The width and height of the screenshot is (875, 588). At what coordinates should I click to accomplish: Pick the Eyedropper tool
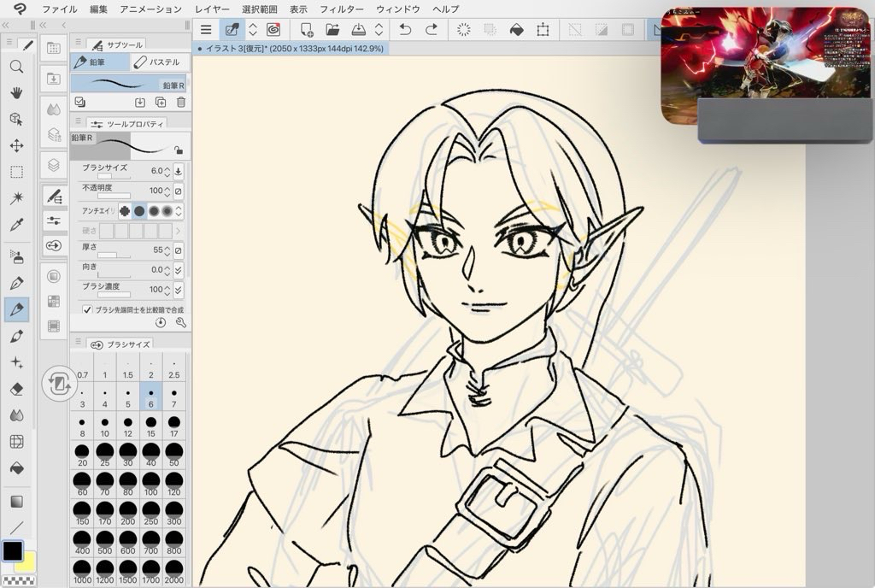16,225
